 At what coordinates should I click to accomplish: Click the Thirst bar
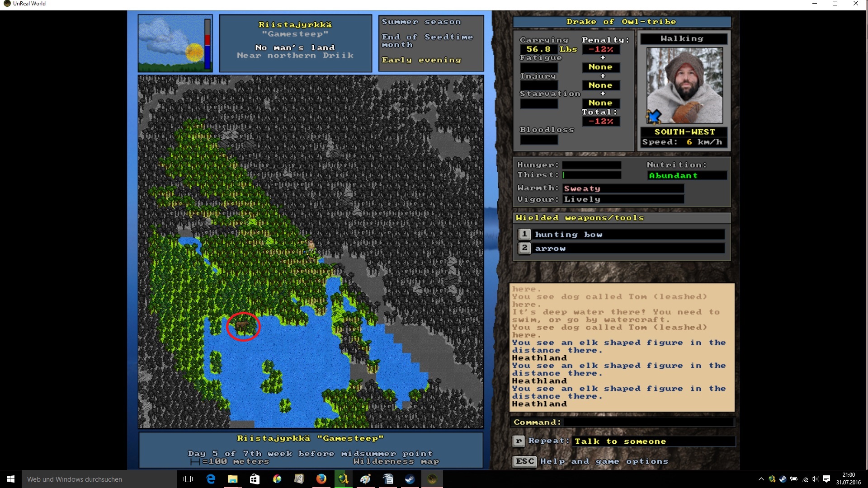591,175
